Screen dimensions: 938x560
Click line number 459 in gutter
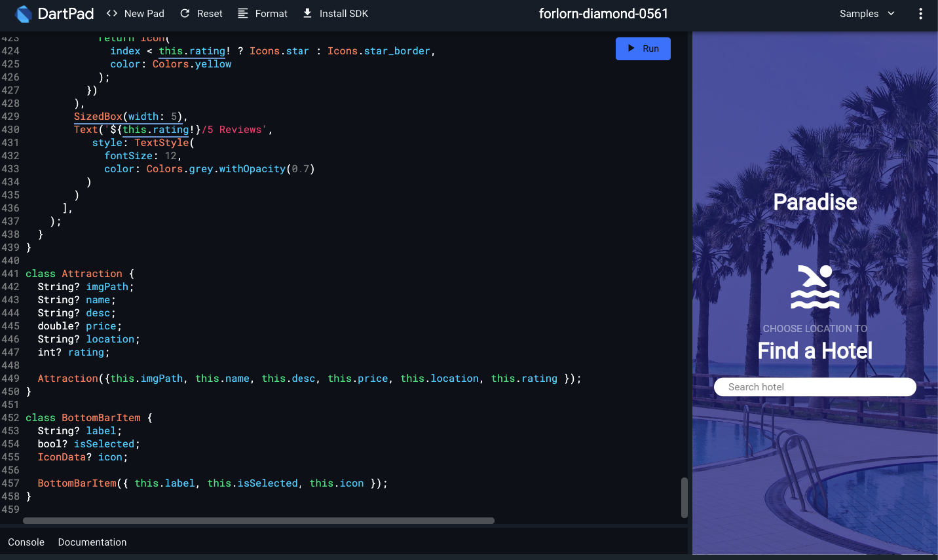(x=10, y=510)
